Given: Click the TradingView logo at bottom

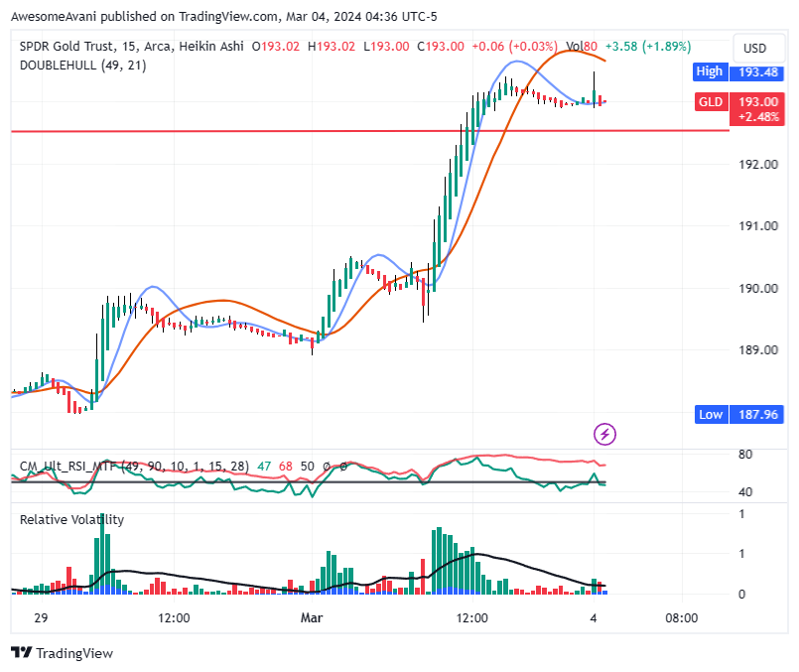Looking at the screenshot, I should pos(62,653).
